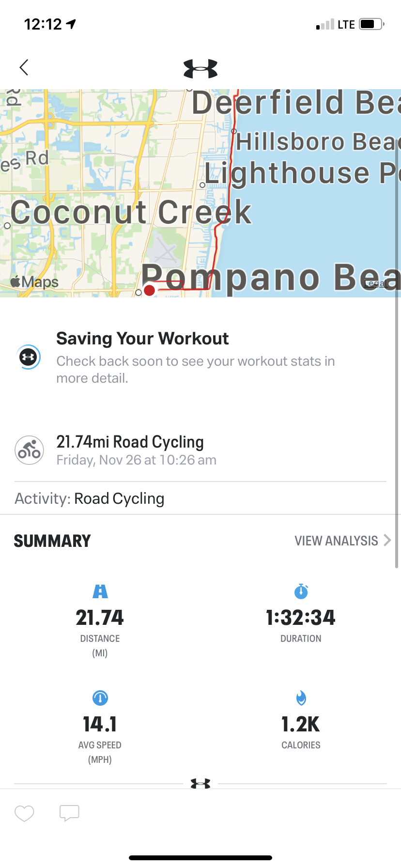
Task: Tap the Under Armour divider logo
Action: pyautogui.click(x=200, y=783)
